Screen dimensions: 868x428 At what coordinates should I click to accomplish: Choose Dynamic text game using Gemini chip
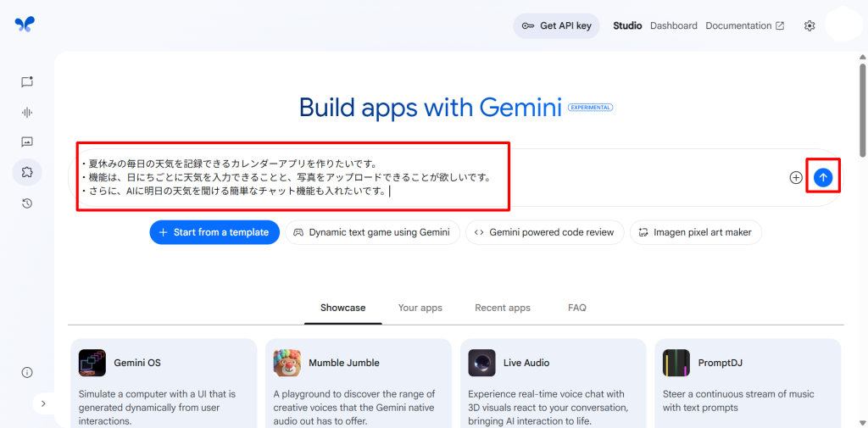[372, 232]
